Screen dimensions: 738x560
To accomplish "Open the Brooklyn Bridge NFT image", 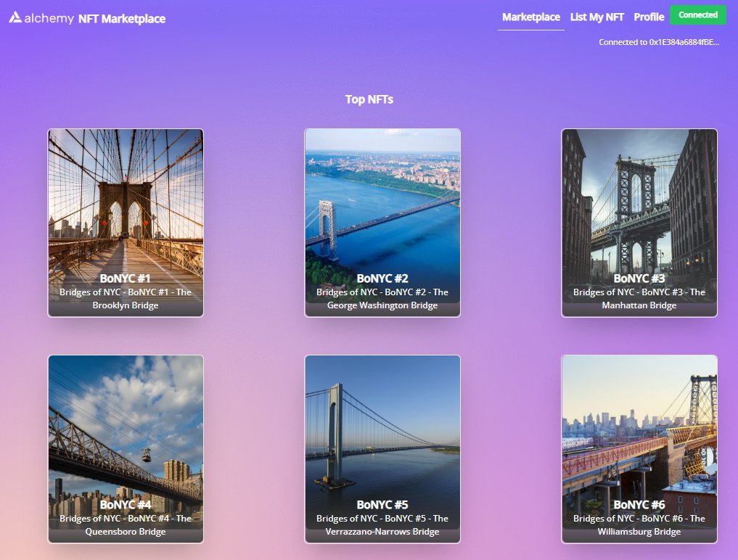I will 126,196.
